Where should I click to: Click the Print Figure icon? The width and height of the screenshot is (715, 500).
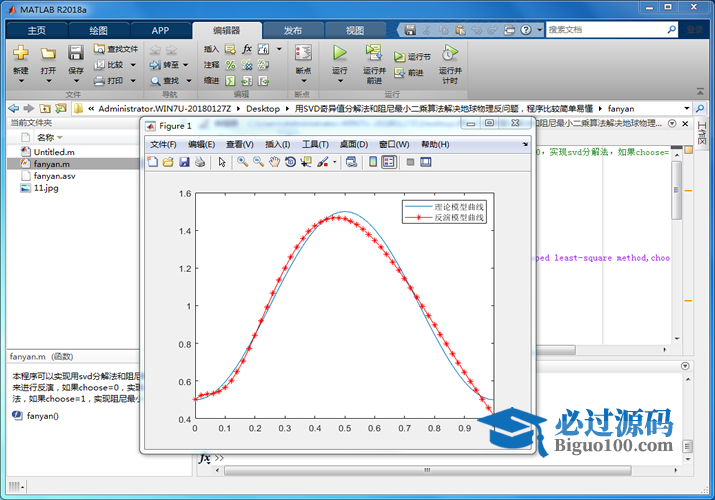tap(200, 162)
